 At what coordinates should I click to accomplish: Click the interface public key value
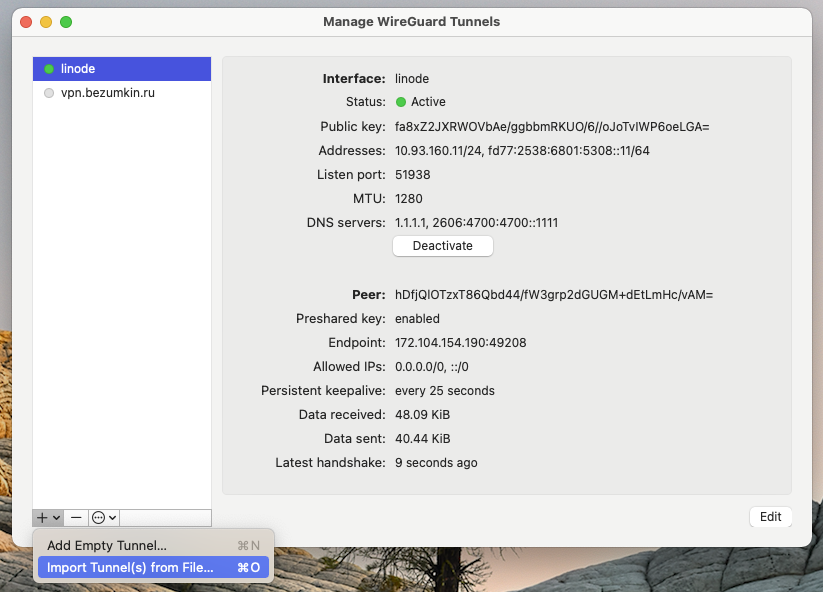click(x=552, y=126)
